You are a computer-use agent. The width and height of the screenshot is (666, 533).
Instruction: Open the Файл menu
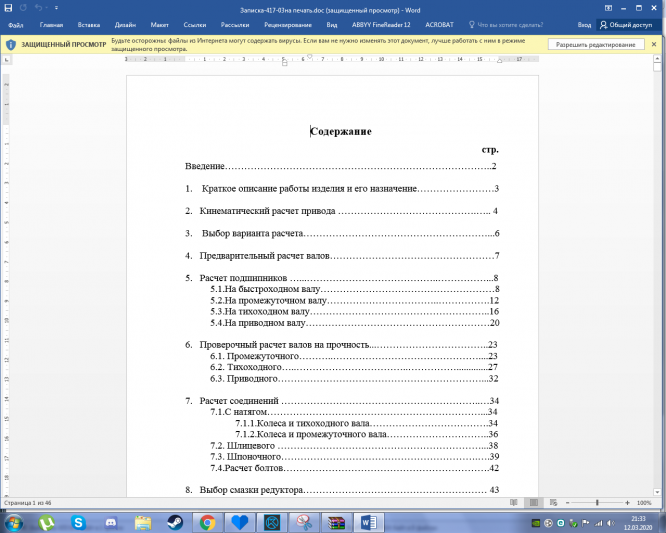(x=16, y=25)
